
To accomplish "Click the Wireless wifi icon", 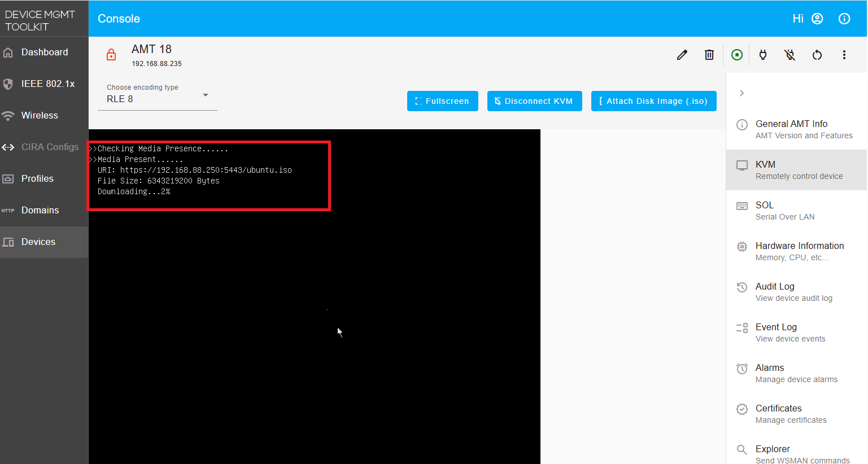I will point(8,116).
